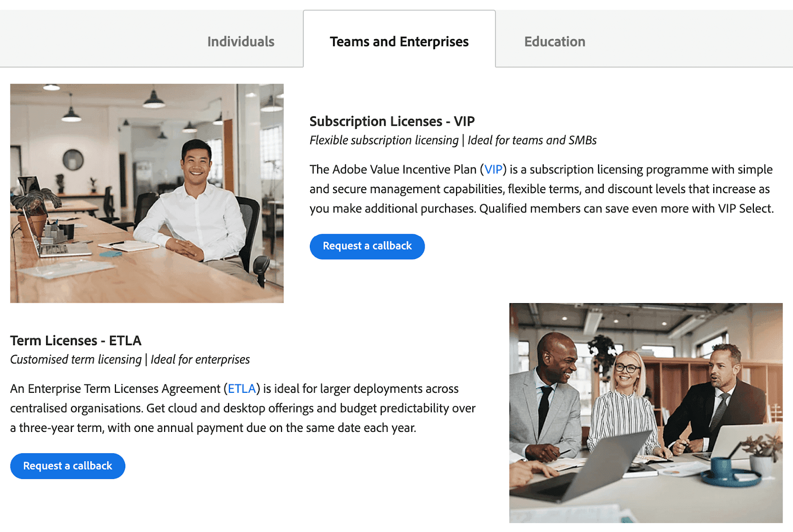Click 'Enterprise Term Licenses Agreement' in the paragraph
The width and height of the screenshot is (793, 532).
pos(124,389)
